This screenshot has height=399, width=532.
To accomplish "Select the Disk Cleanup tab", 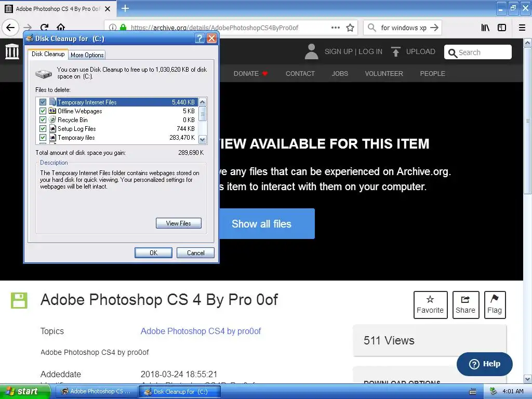I will click(48, 54).
